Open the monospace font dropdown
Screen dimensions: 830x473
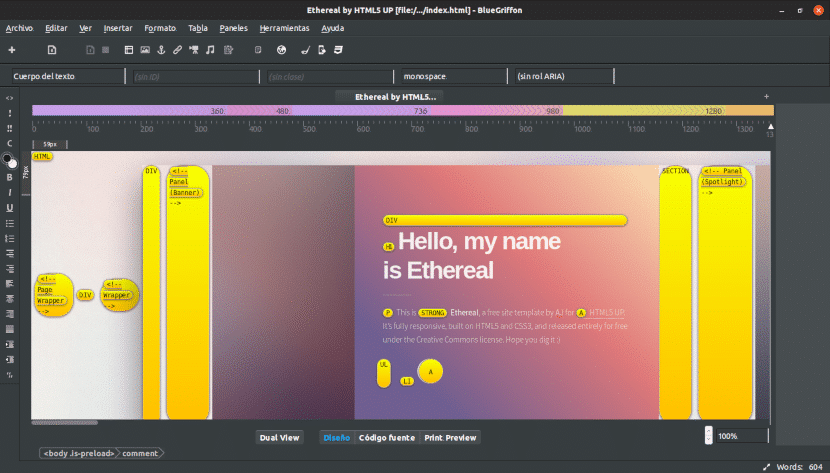coord(454,76)
